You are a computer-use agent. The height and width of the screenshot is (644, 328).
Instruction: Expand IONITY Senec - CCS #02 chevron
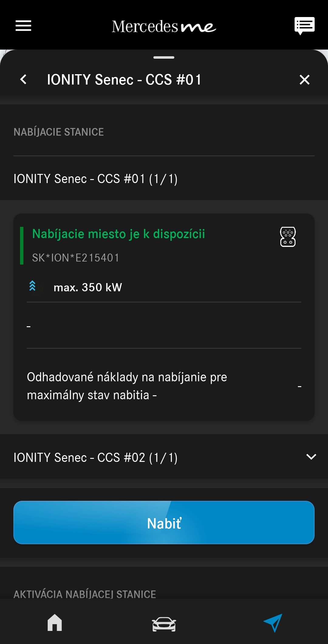click(x=311, y=457)
